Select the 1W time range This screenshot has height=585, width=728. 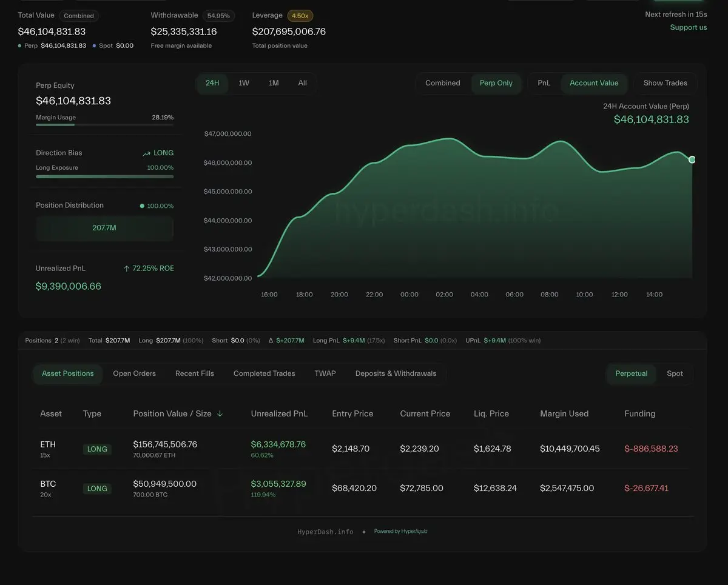coord(244,83)
